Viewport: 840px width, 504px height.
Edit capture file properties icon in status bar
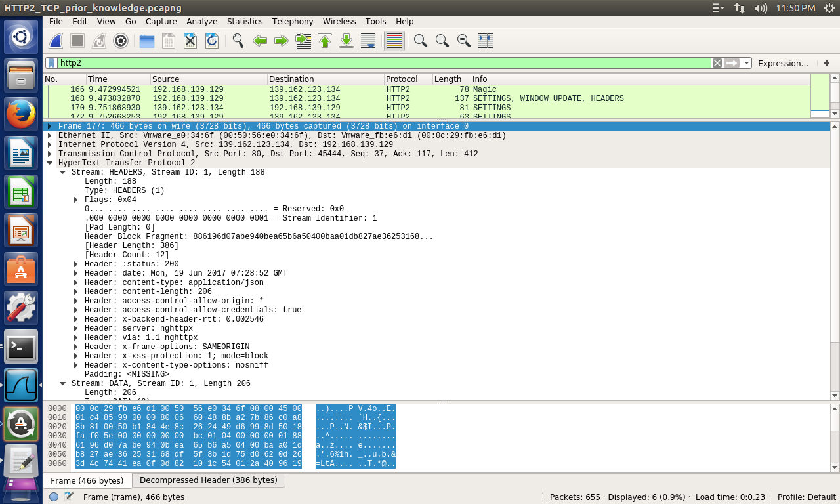(x=69, y=497)
